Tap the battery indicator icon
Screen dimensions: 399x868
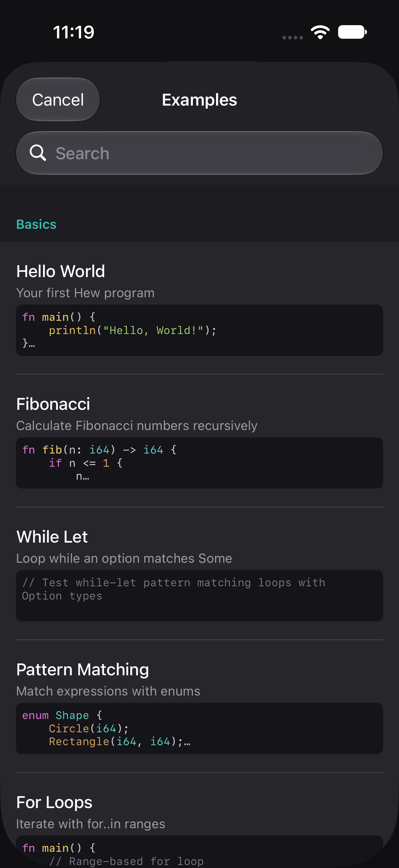pos(352,32)
